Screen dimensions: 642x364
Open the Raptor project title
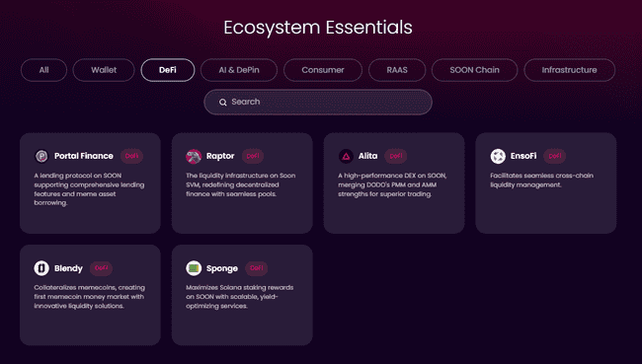[220, 156]
